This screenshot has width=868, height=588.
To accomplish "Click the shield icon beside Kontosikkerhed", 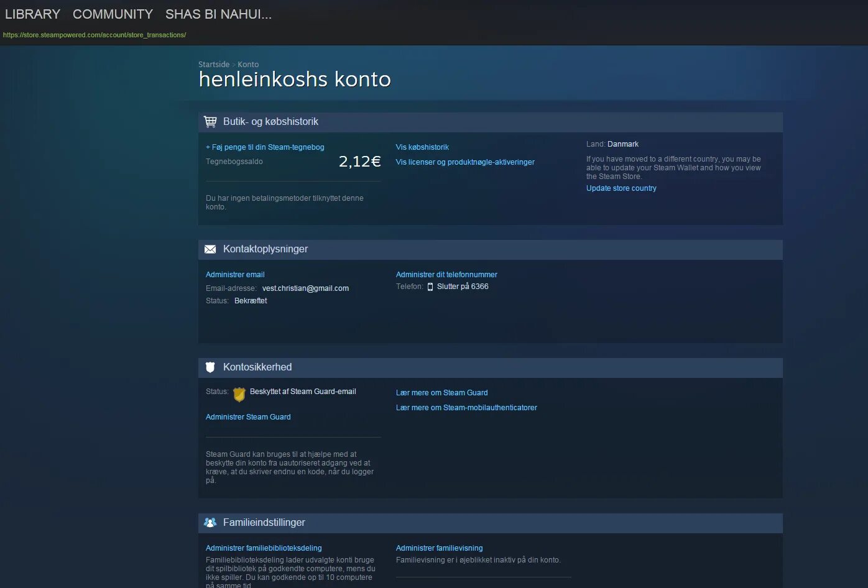I will click(x=210, y=367).
